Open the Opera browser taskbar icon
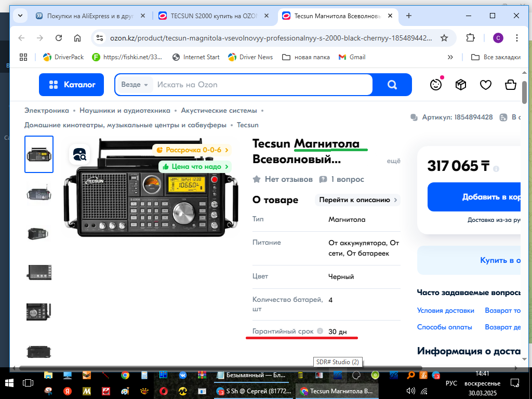Screen dimensions: 532x399 coord(164,391)
